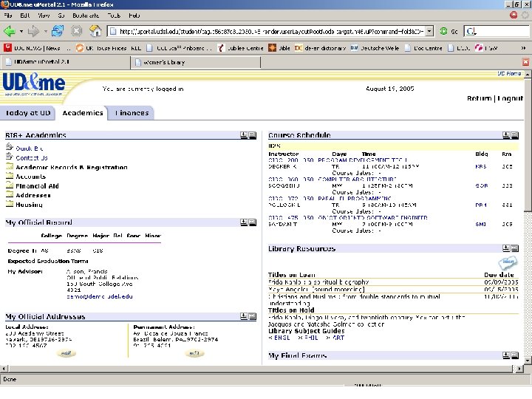
Task: Click the browser Back arrow button
Action: (10, 31)
